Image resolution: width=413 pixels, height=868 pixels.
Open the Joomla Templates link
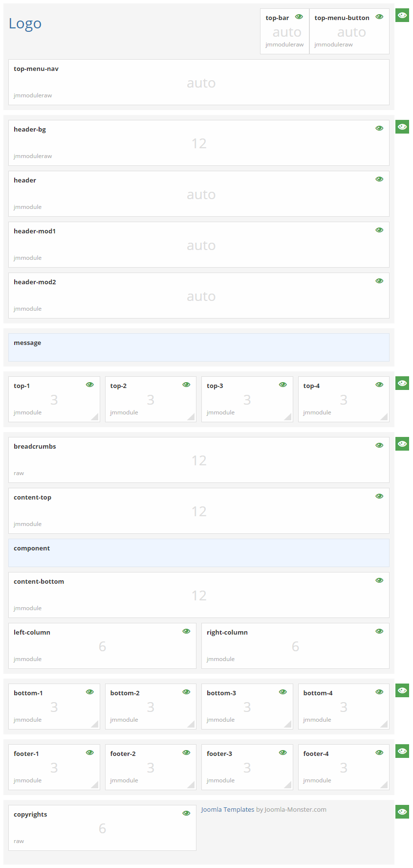227,809
